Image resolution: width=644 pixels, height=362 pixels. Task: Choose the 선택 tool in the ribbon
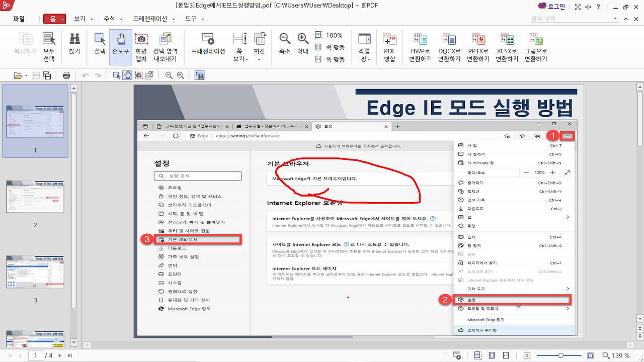(x=100, y=44)
